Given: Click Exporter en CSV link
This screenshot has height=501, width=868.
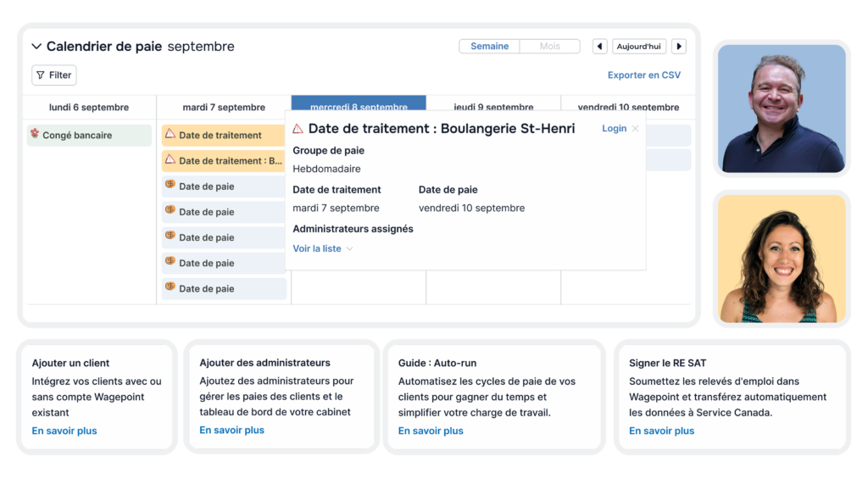Looking at the screenshot, I should [x=644, y=75].
